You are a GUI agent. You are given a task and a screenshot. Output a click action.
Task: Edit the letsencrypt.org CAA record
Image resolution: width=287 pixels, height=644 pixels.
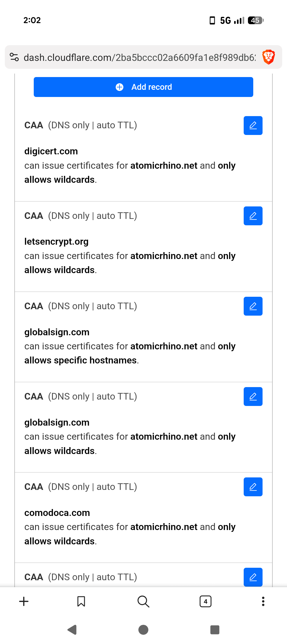pyautogui.click(x=253, y=216)
